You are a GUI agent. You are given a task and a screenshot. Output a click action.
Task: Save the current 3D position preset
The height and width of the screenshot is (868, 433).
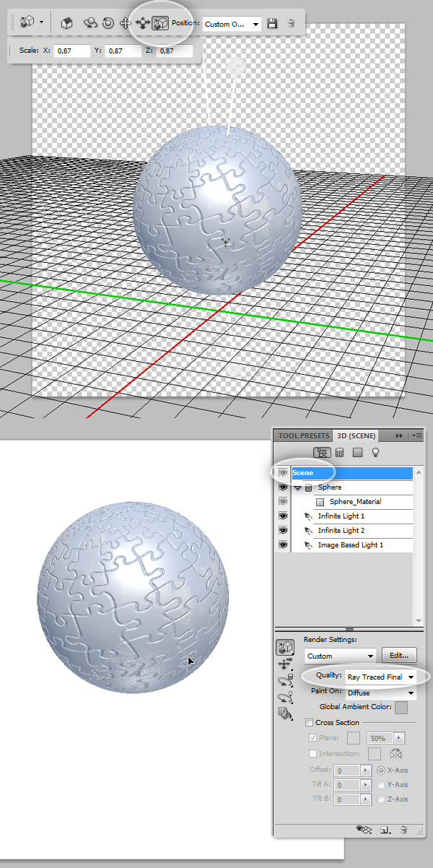click(272, 24)
